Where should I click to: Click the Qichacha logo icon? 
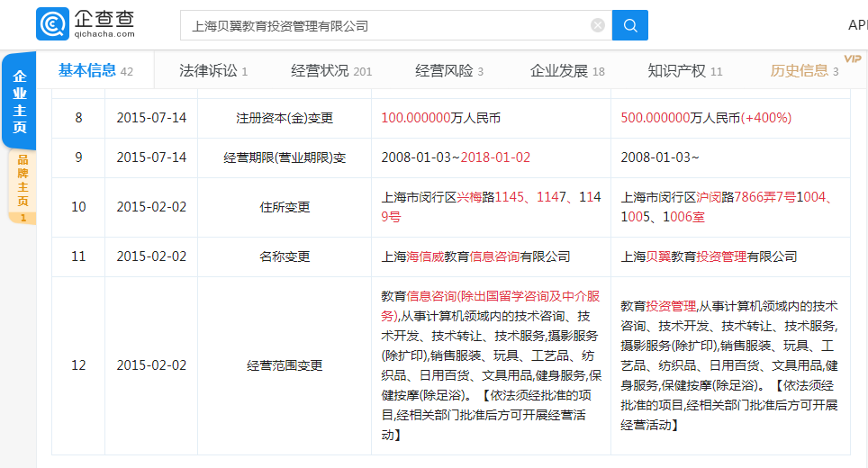point(52,23)
